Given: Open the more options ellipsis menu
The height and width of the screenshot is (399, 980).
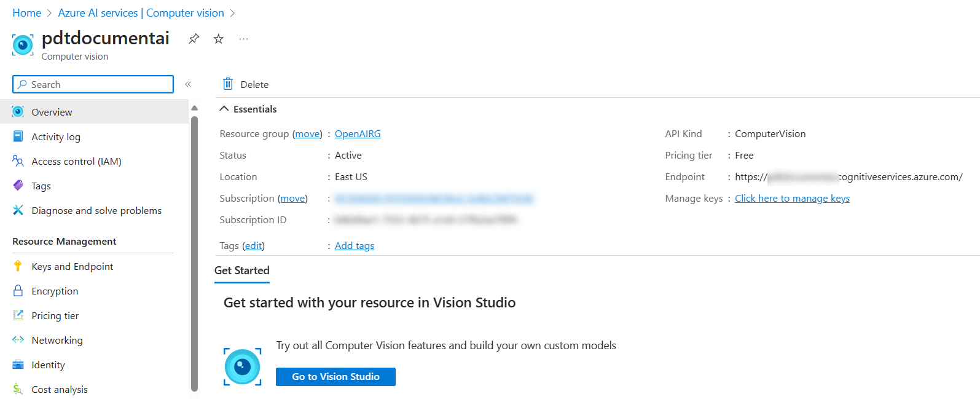Looking at the screenshot, I should coord(243,39).
